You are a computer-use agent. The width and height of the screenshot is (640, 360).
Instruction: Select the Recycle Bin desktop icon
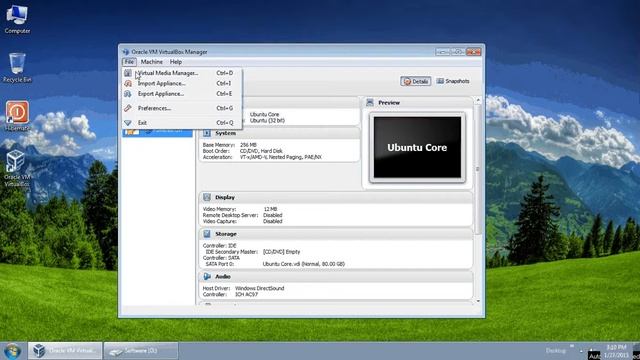(17, 68)
